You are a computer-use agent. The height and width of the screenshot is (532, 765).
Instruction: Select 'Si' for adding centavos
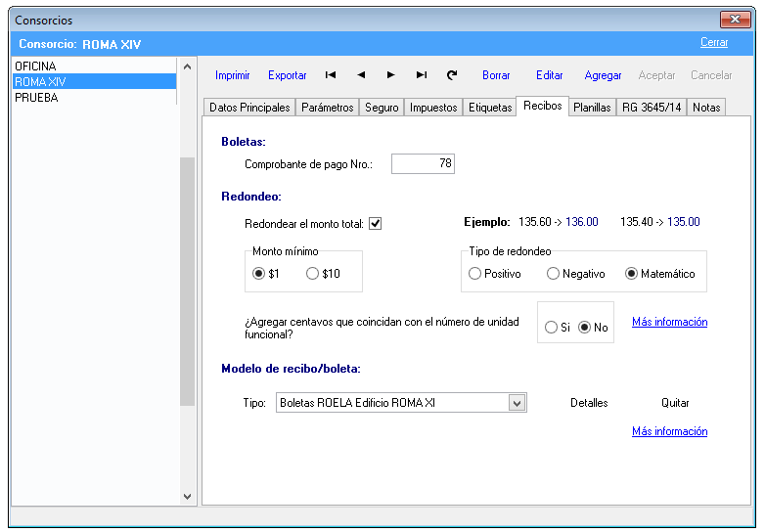(x=552, y=328)
